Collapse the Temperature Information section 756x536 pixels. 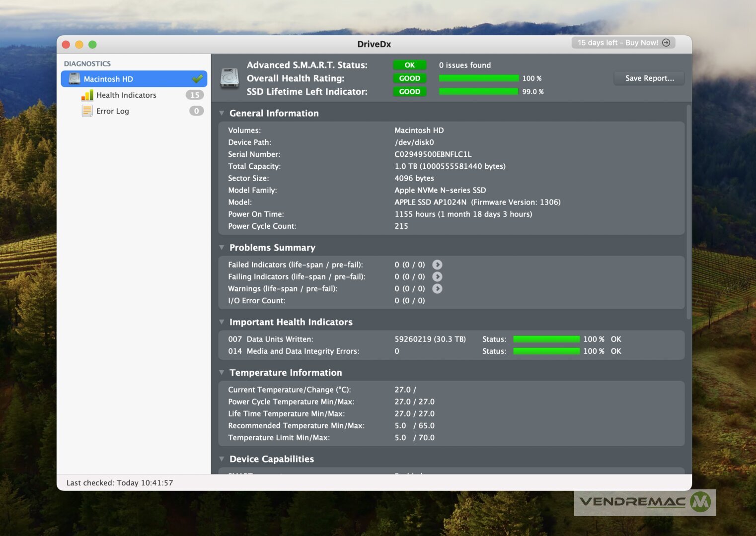[x=222, y=373]
